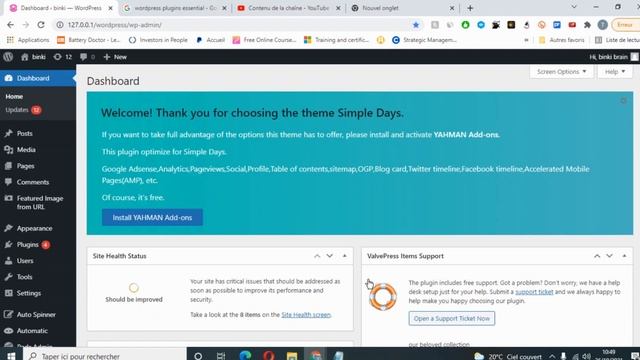Move Site Health Status widget down

(329, 256)
